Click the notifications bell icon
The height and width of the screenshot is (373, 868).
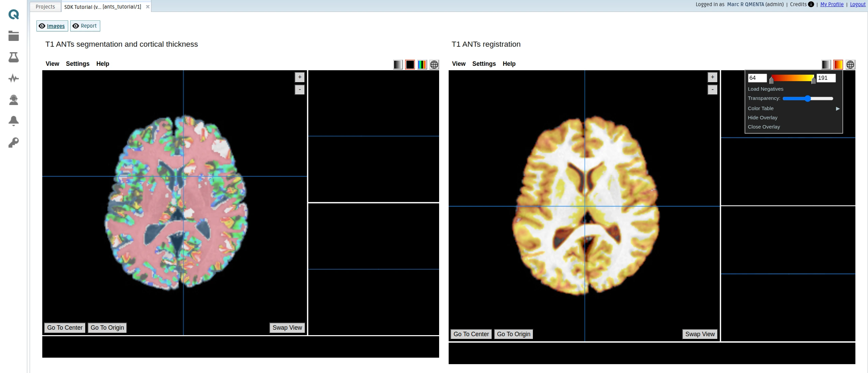[x=14, y=121]
